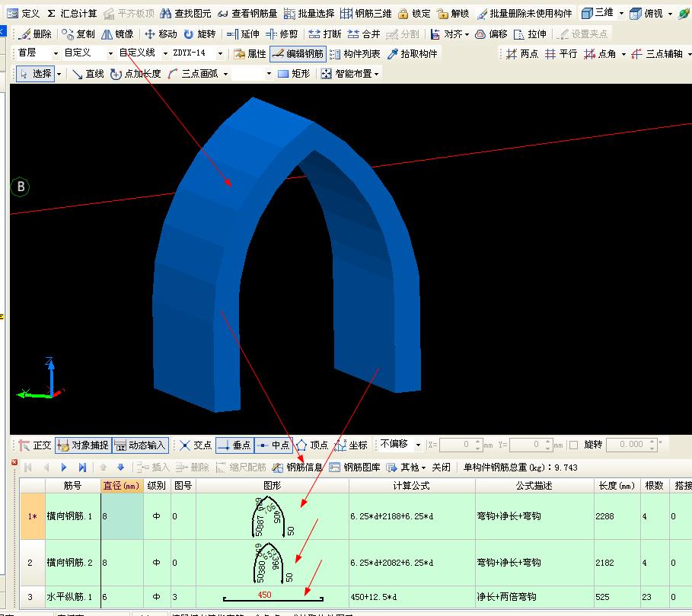Click the 直径(mm) column header
This screenshot has width=692, height=616.
click(121, 485)
